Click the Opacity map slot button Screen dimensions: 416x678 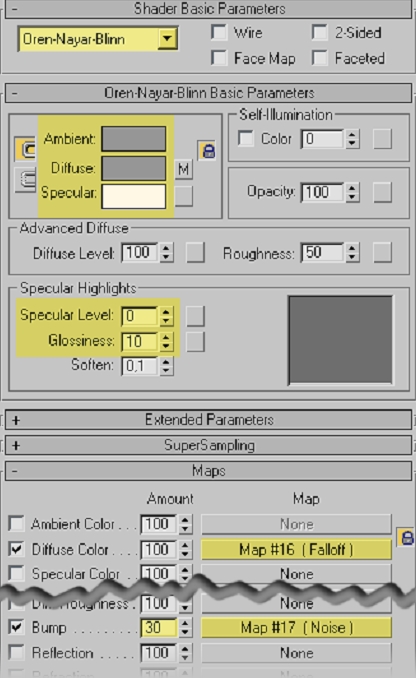point(383,192)
